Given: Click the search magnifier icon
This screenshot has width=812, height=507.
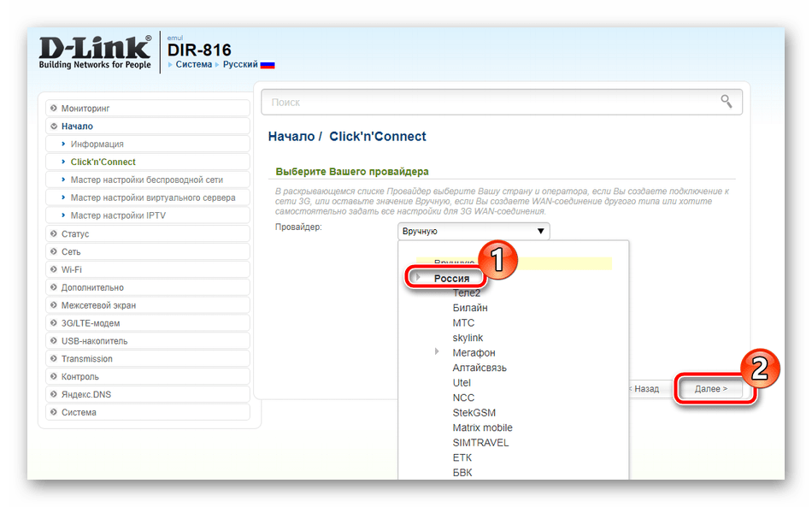Looking at the screenshot, I should pyautogui.click(x=726, y=102).
